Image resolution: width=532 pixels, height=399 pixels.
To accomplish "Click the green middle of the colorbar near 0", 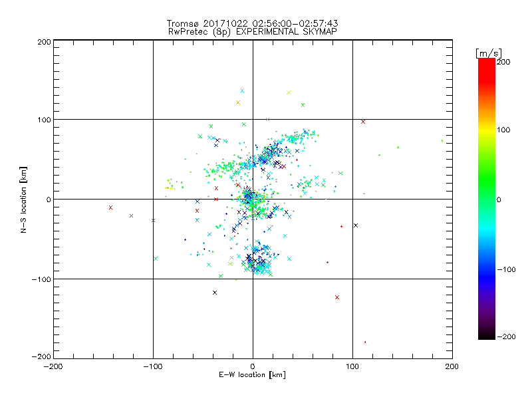I will 487,199.
